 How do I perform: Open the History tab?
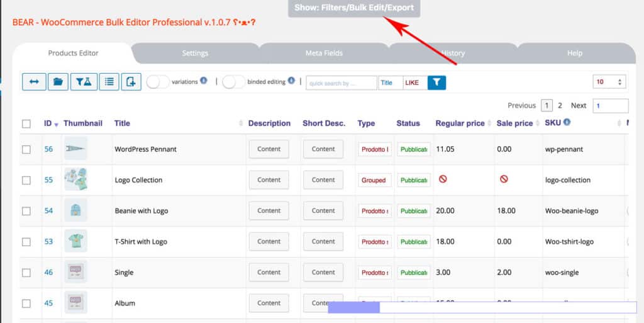point(453,53)
